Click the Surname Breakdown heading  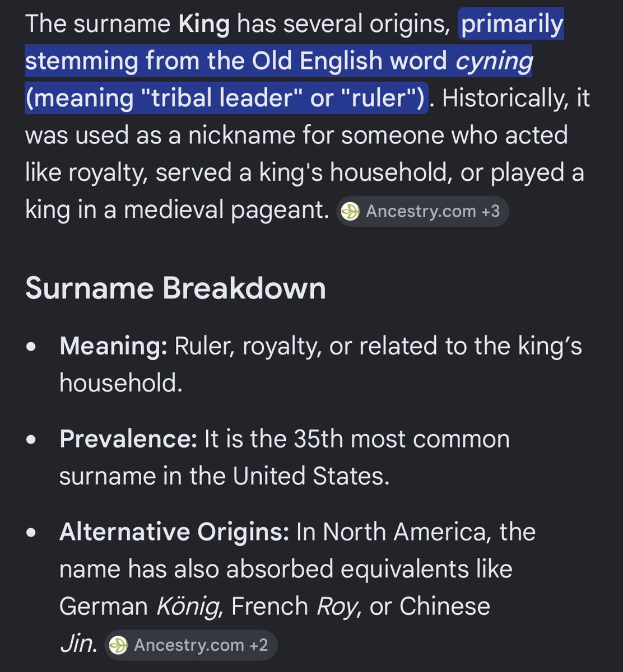(x=175, y=288)
